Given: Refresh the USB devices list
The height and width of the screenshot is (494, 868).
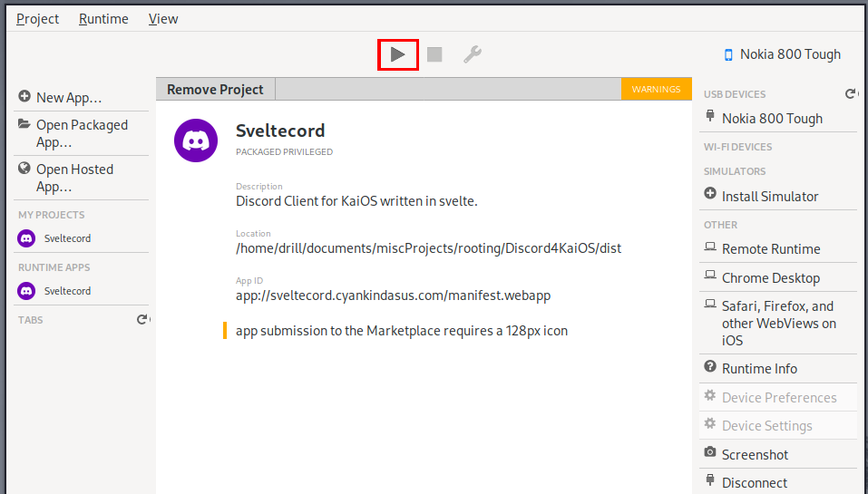Looking at the screenshot, I should pos(851,93).
